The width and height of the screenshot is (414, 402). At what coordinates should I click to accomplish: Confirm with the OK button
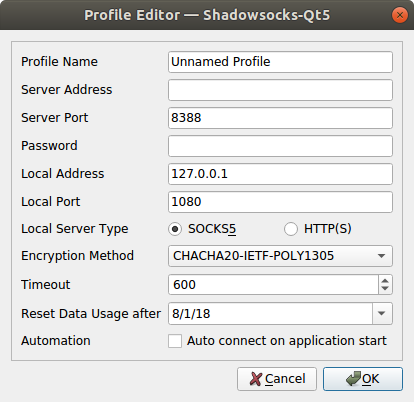click(363, 379)
